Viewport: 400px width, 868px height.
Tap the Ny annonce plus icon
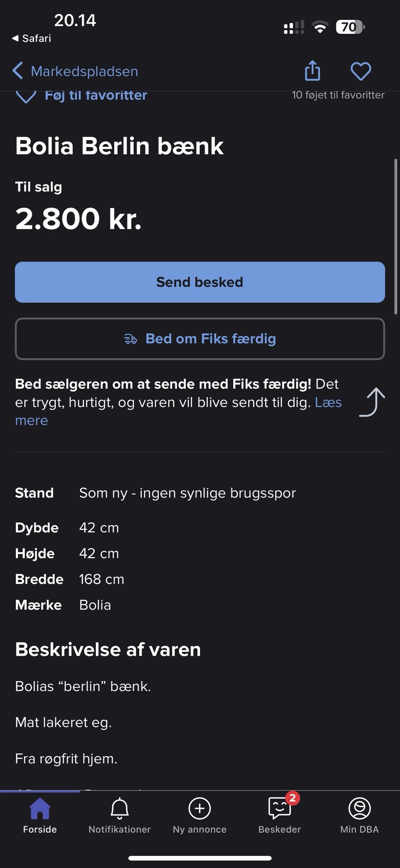tap(200, 808)
